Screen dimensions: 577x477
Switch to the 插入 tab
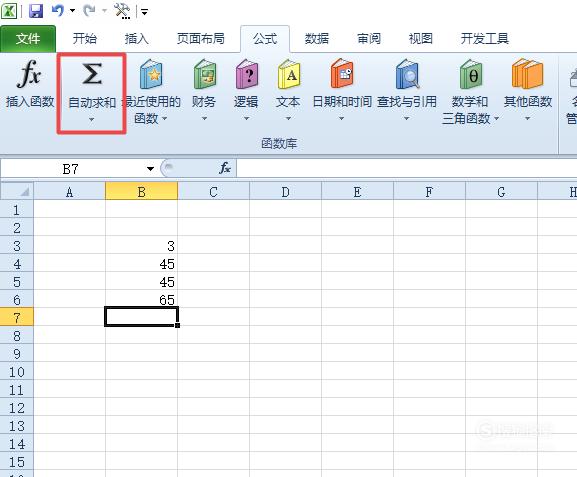137,39
